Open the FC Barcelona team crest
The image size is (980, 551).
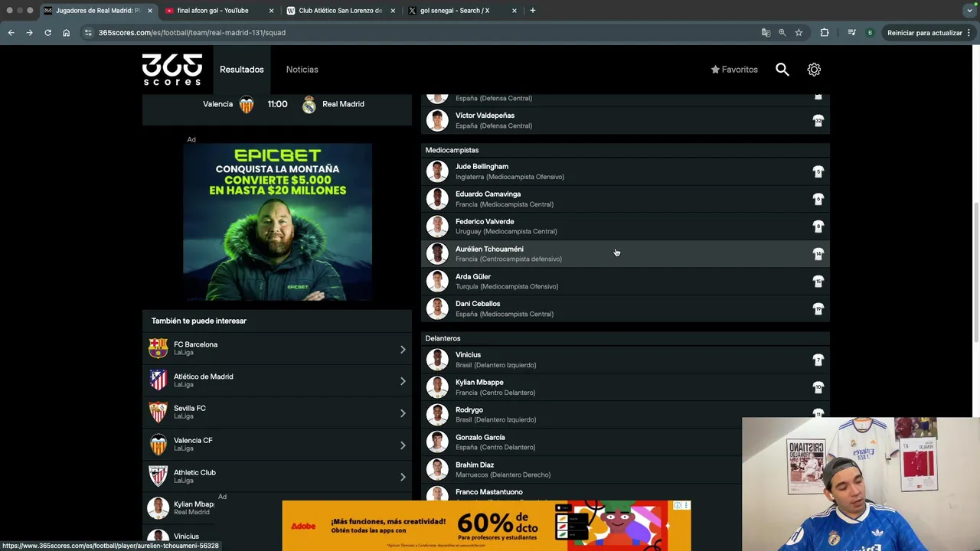click(x=158, y=349)
